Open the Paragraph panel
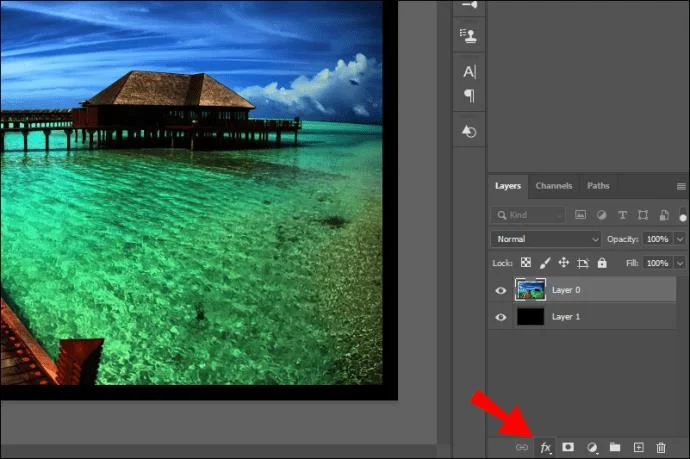The image size is (690, 459). (x=468, y=96)
